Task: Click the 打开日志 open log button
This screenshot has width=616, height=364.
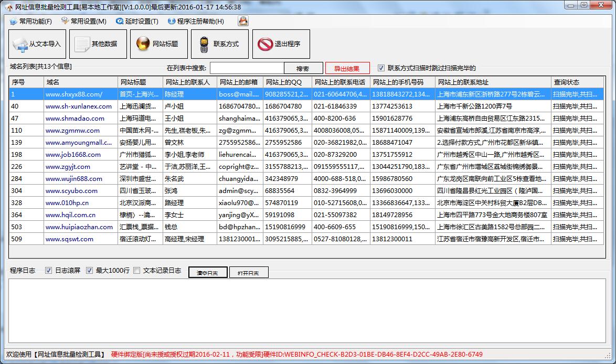Action: point(249,273)
